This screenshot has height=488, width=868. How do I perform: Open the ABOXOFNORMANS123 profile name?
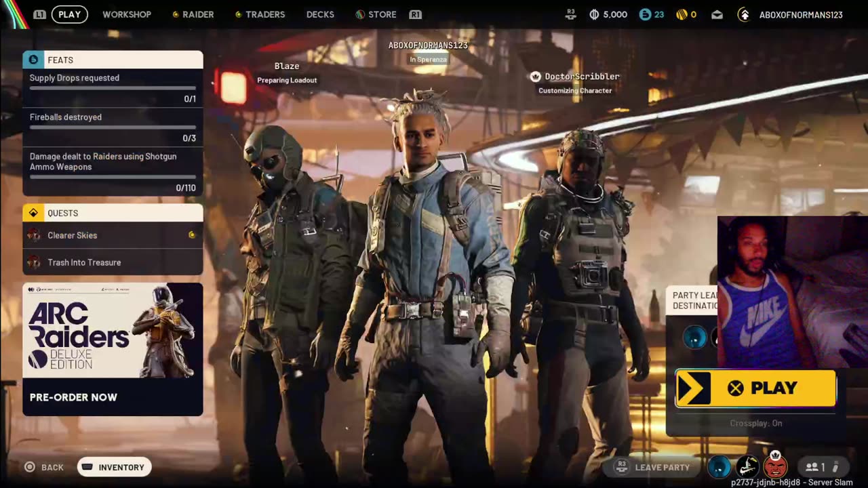point(801,14)
